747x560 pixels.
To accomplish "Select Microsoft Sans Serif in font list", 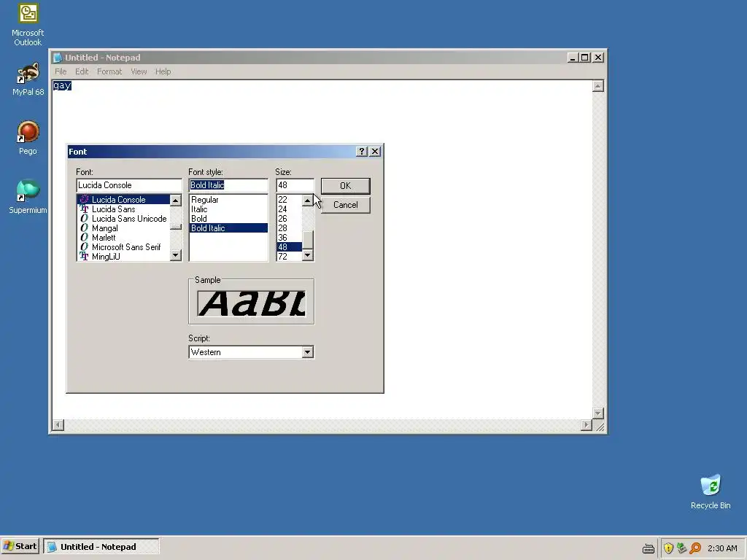I will coord(123,247).
